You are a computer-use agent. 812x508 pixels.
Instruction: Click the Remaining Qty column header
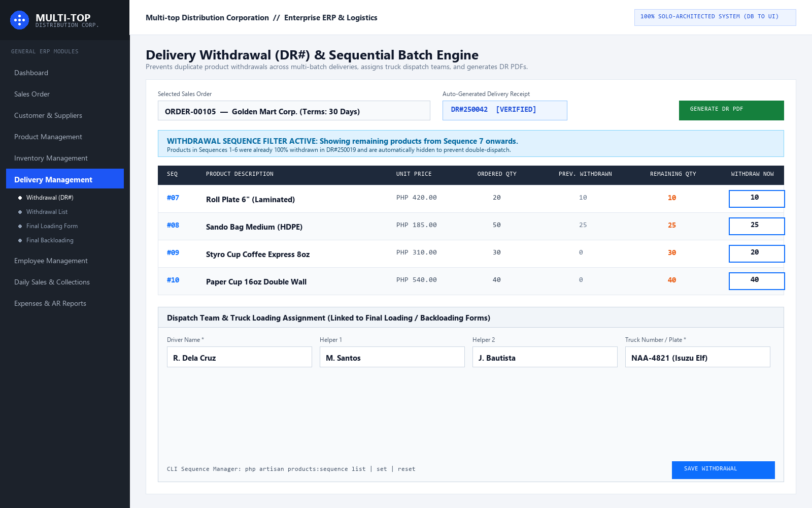pyautogui.click(x=673, y=174)
